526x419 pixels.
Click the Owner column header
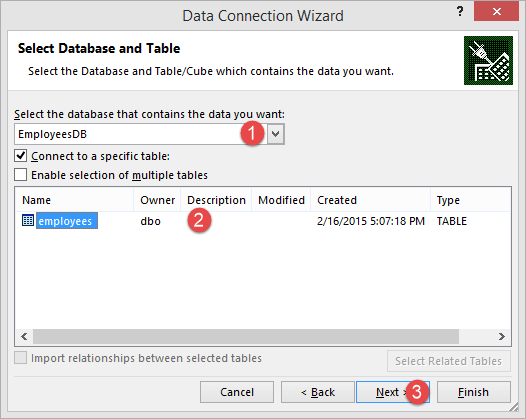click(157, 200)
